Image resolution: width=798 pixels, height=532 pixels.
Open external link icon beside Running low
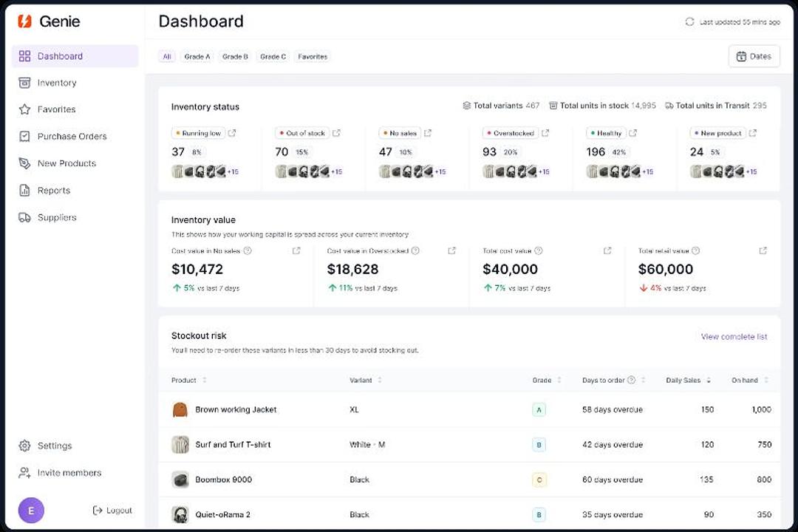232,133
